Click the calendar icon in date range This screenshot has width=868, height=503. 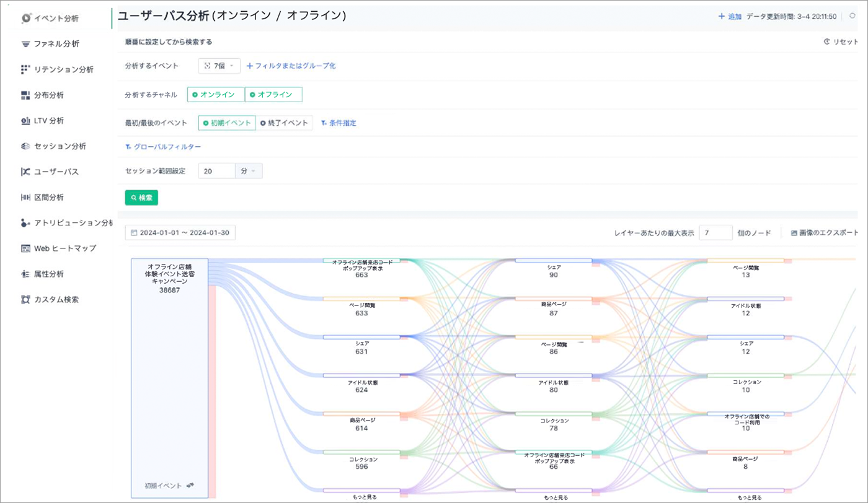(133, 233)
